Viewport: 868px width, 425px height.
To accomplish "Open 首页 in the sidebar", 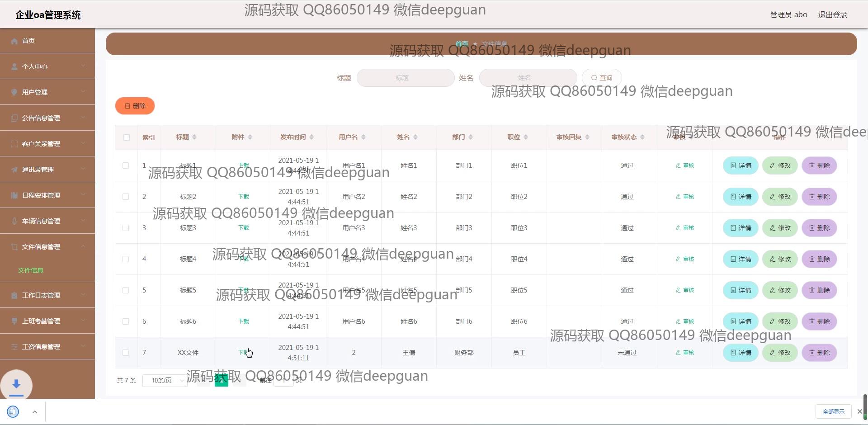I will click(47, 41).
